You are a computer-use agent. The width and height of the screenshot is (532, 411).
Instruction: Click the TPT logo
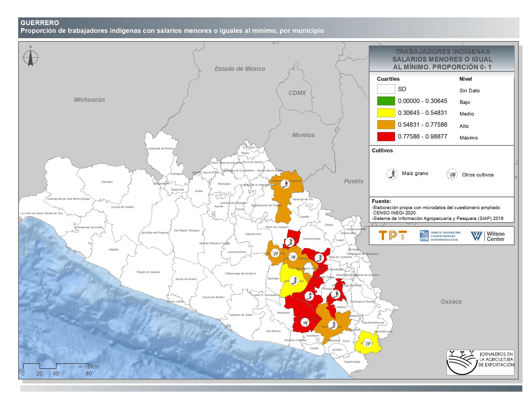pos(393,236)
